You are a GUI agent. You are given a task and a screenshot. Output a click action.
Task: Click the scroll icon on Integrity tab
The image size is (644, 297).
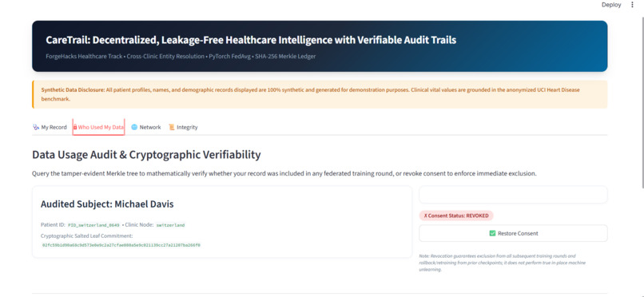point(172,127)
